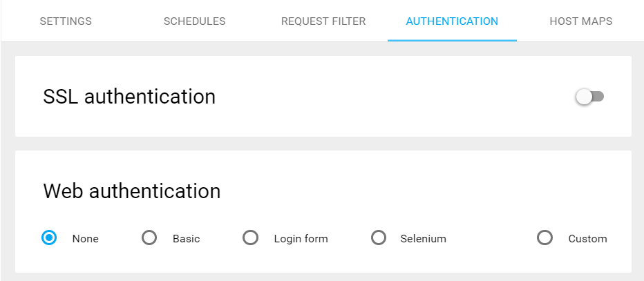Open the Host Maps tab
Viewport: 644px width, 281px height.
[x=580, y=21]
